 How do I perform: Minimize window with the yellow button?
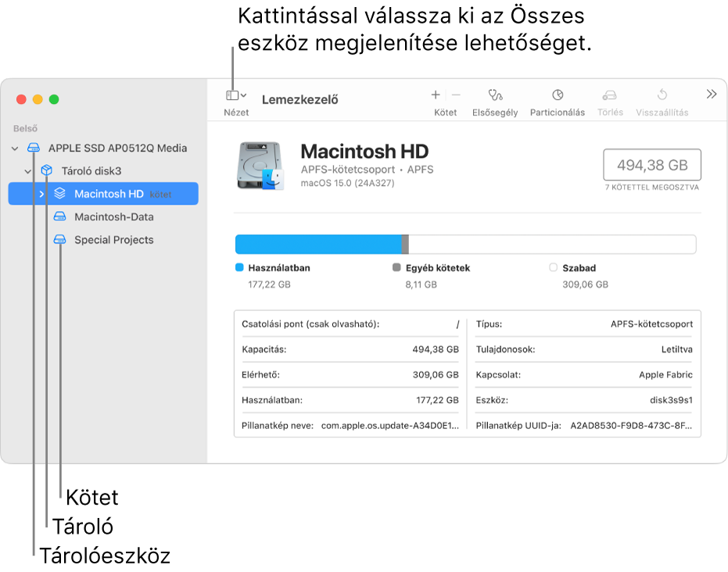38,99
